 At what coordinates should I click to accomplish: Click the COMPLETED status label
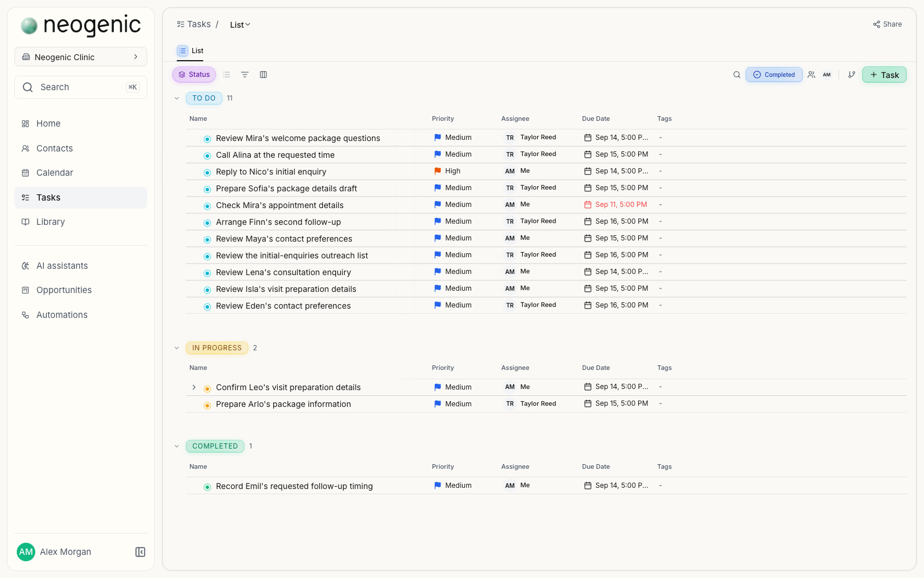coord(215,446)
